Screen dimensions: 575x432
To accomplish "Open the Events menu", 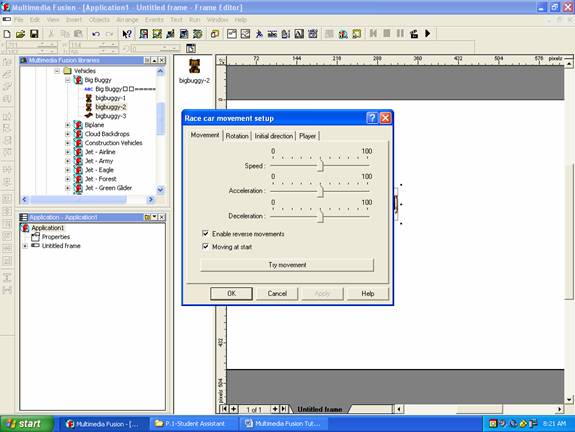I will (x=154, y=19).
